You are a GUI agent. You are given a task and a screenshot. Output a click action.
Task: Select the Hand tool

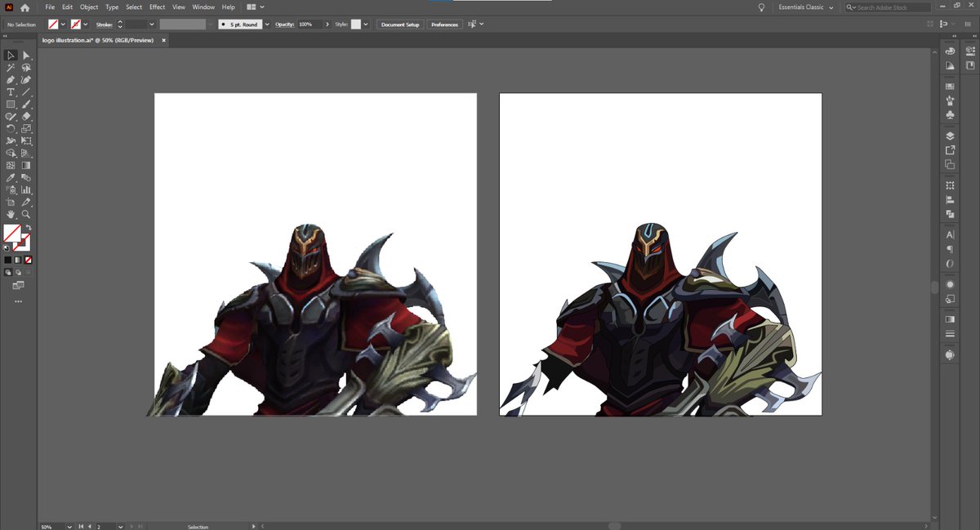(x=11, y=214)
